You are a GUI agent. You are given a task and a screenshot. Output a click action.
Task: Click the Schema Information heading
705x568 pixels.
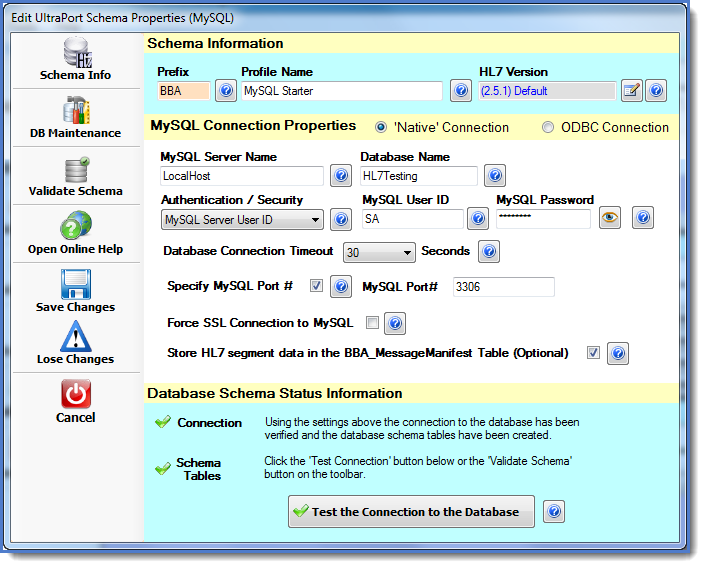coord(215,44)
